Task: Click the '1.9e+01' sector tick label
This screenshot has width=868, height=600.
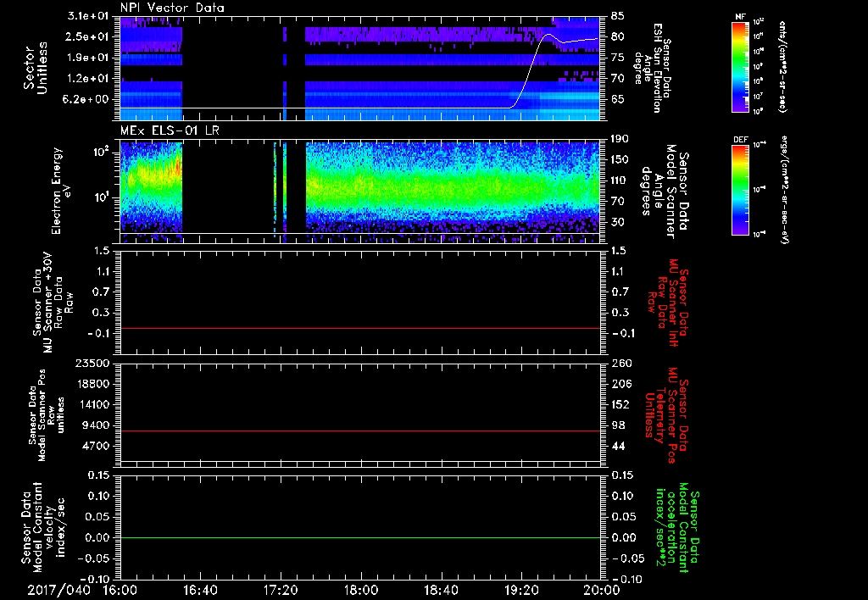Action: coord(88,58)
